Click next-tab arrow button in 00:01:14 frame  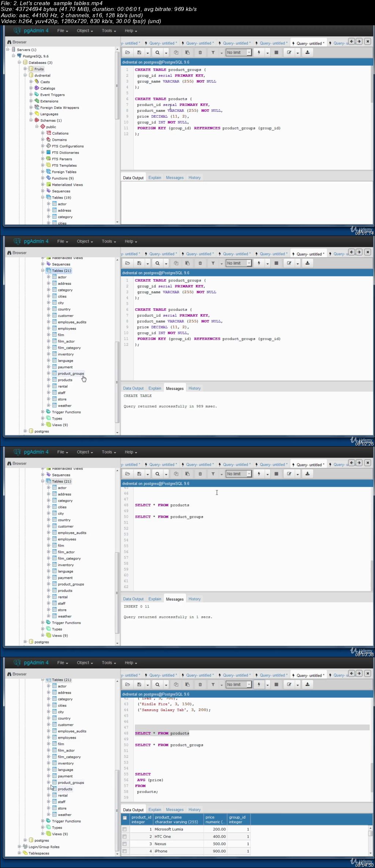pyautogui.click(x=359, y=41)
